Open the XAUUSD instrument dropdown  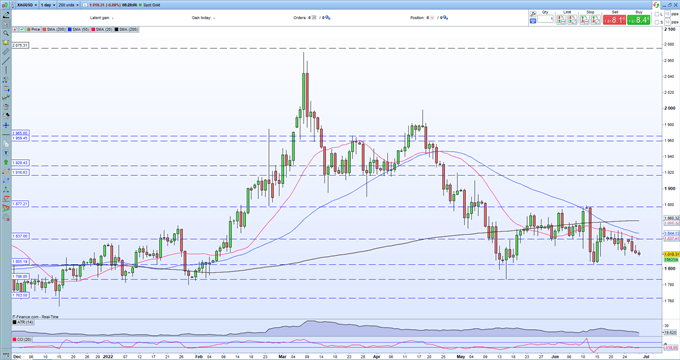[27, 5]
